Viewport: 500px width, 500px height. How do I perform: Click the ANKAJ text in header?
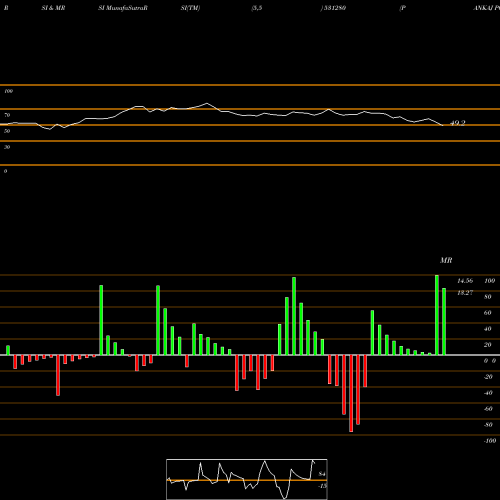tap(483, 8)
